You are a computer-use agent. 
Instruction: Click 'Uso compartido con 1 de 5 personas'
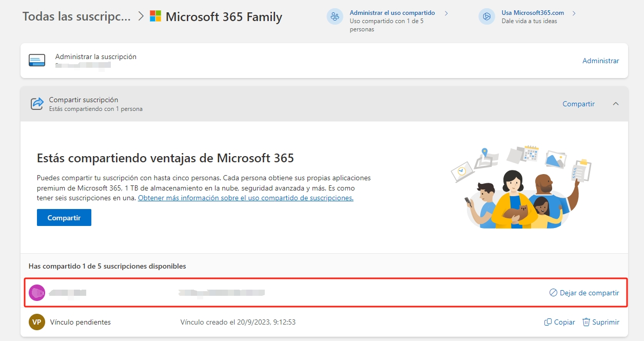click(386, 25)
